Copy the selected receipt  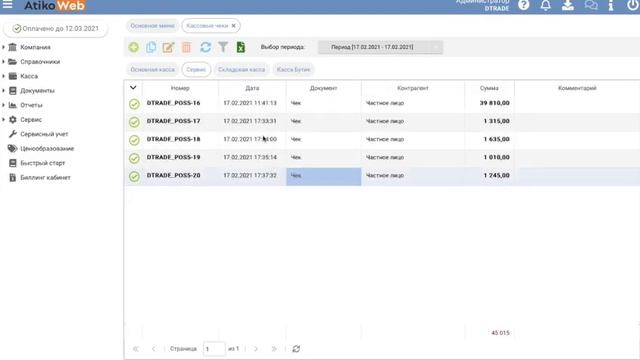point(151,47)
